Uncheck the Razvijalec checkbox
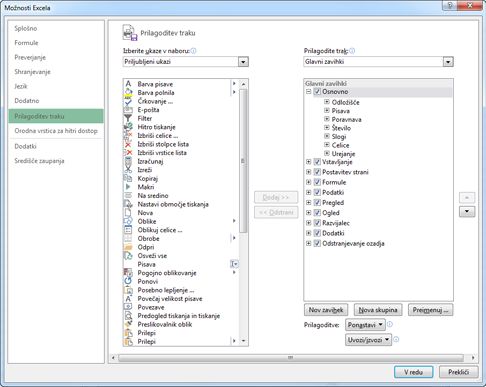This screenshot has width=486, height=387. (317, 223)
